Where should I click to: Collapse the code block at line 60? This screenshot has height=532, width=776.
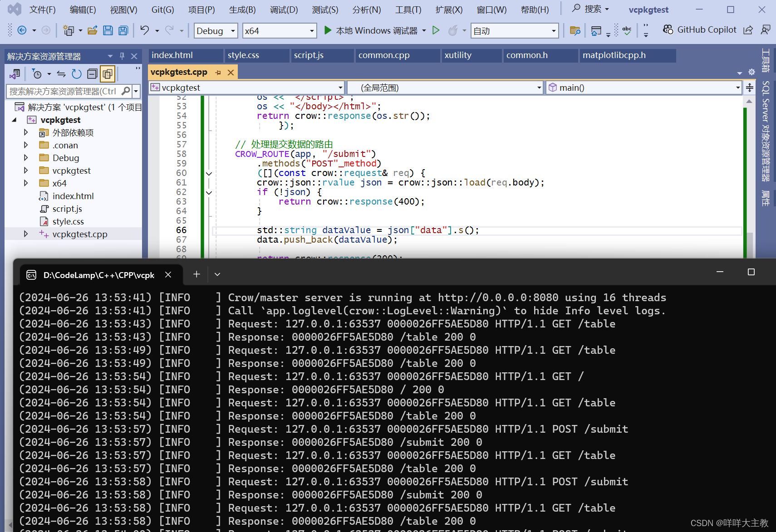208,173
